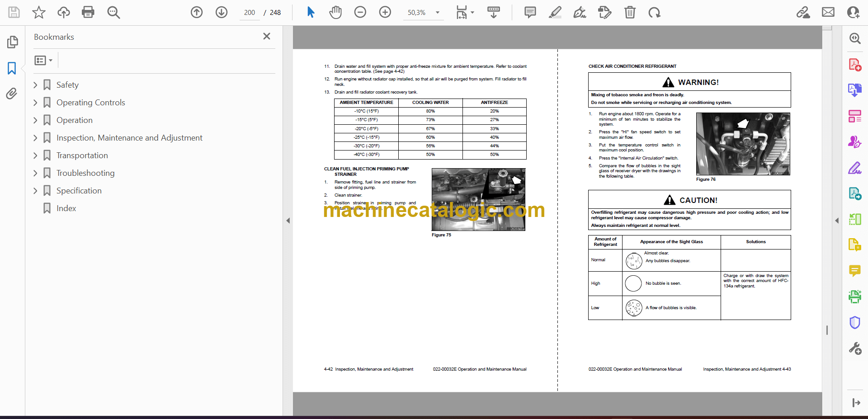868x419 pixels.
Task: Open the share with others icon
Action: coord(853,12)
